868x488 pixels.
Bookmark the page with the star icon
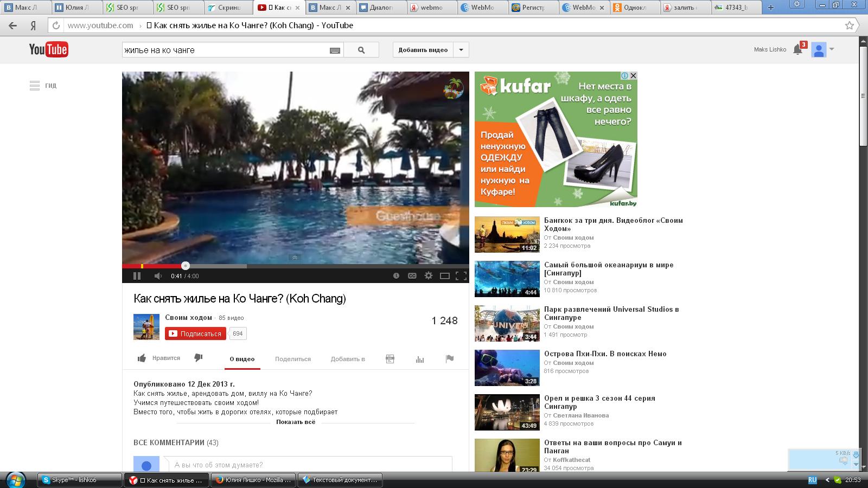pos(850,25)
